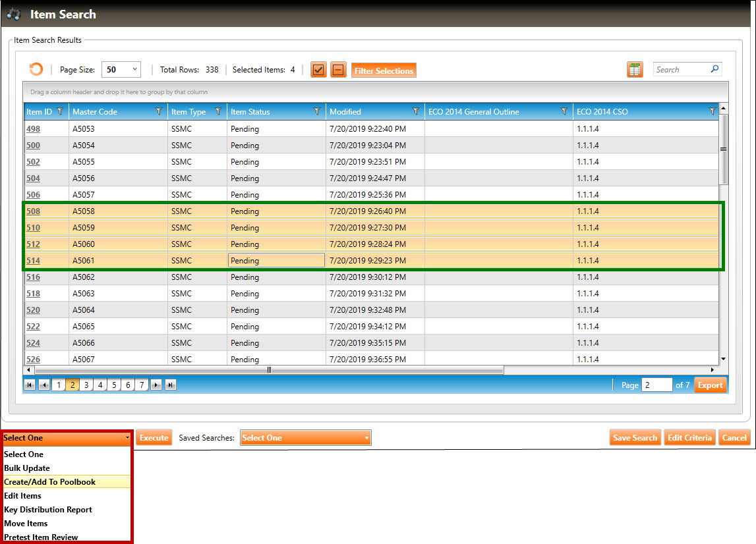Open the Page Size dropdown
The height and width of the screenshot is (544, 756).
(121, 70)
